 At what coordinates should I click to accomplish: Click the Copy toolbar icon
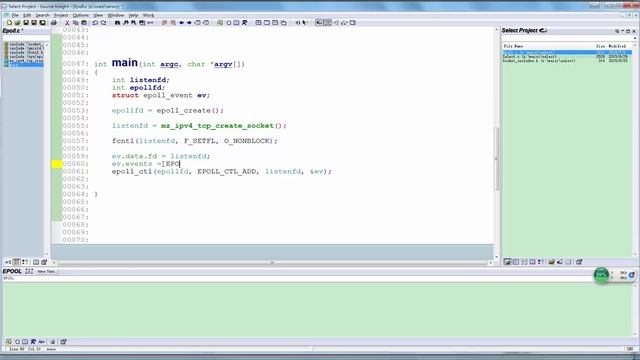[76, 23]
